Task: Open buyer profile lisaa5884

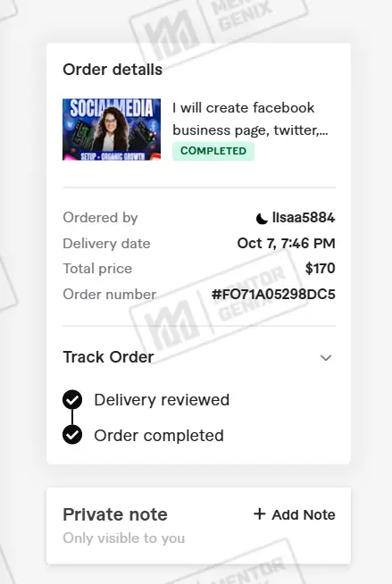Action: (304, 218)
